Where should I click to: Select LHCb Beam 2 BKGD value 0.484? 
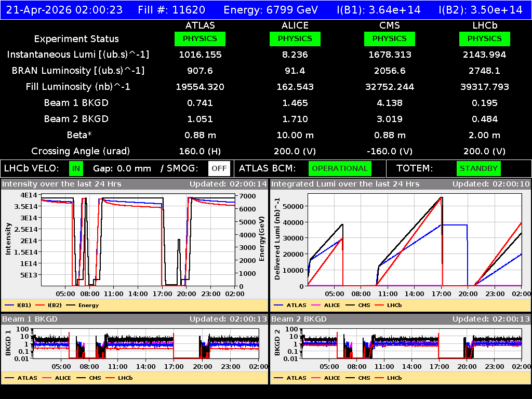pos(485,119)
